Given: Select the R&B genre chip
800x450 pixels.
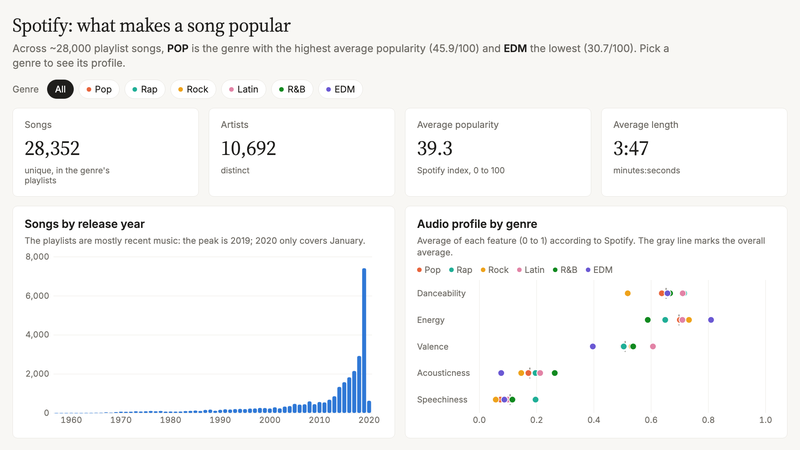Looking at the screenshot, I should pyautogui.click(x=292, y=89).
